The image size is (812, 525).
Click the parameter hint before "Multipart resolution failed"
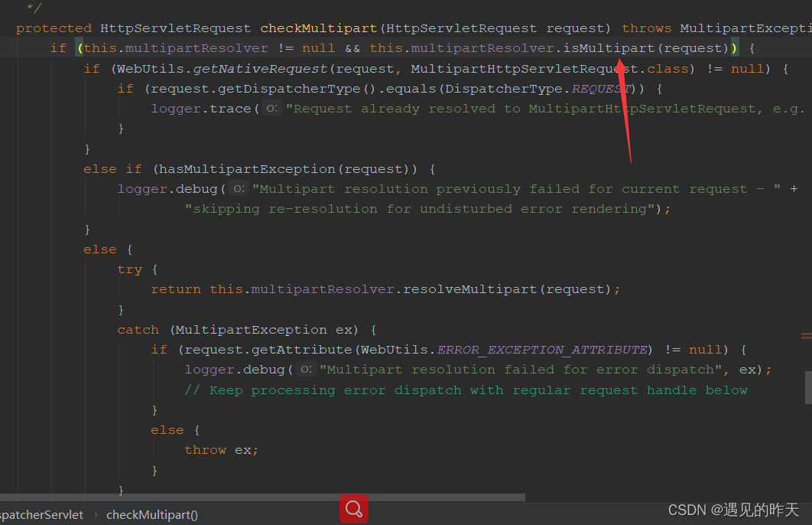pos(306,369)
